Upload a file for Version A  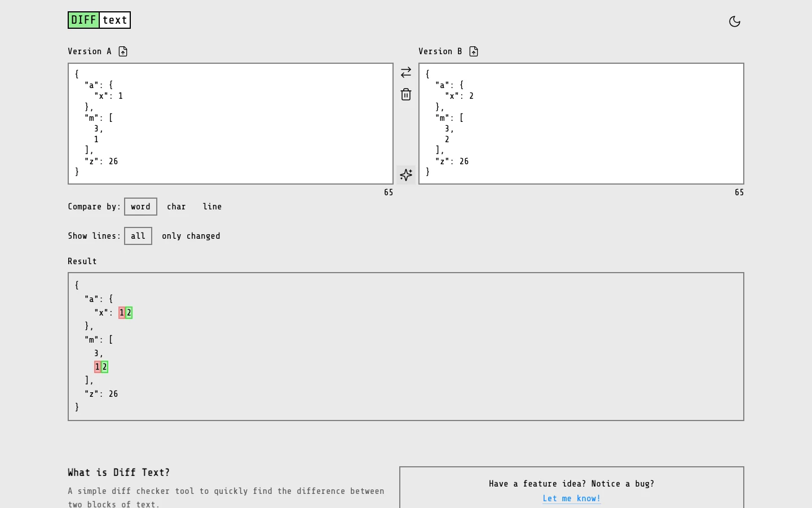pos(123,51)
